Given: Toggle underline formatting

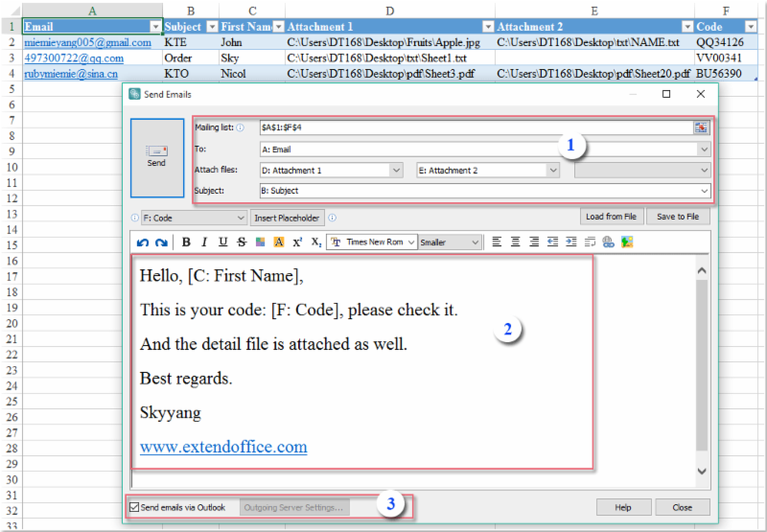Looking at the screenshot, I should (223, 243).
